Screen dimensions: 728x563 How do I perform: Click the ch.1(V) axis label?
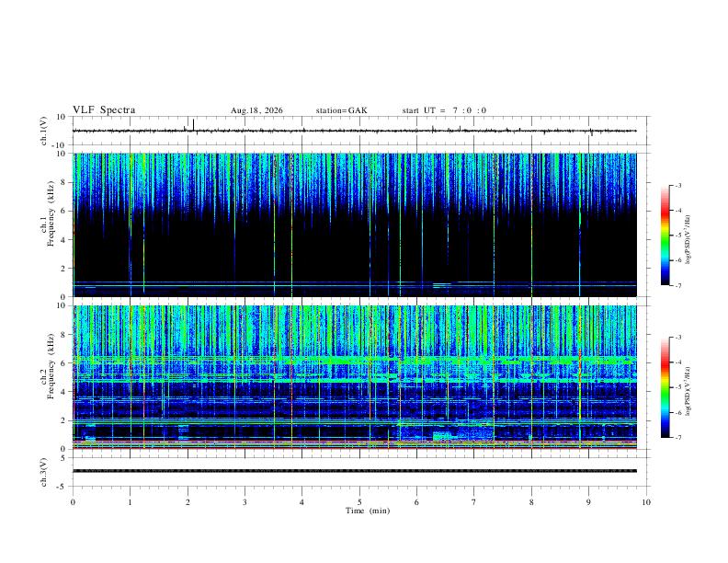pyautogui.click(x=44, y=131)
